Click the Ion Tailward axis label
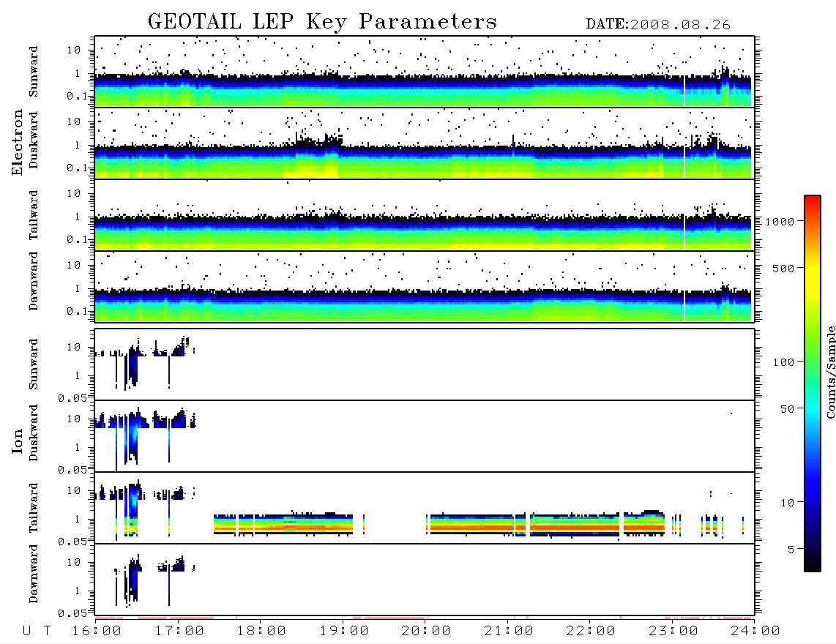The width and height of the screenshot is (836, 644). tap(34, 508)
